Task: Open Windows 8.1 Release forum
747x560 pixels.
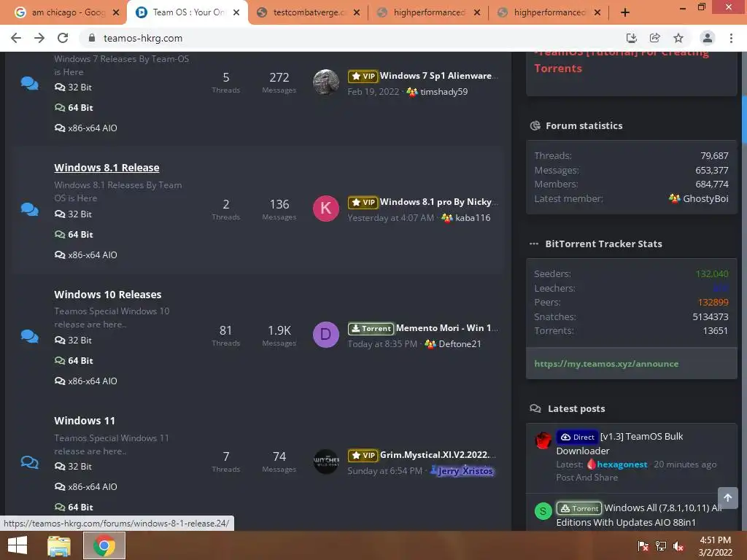Action: pos(107,168)
